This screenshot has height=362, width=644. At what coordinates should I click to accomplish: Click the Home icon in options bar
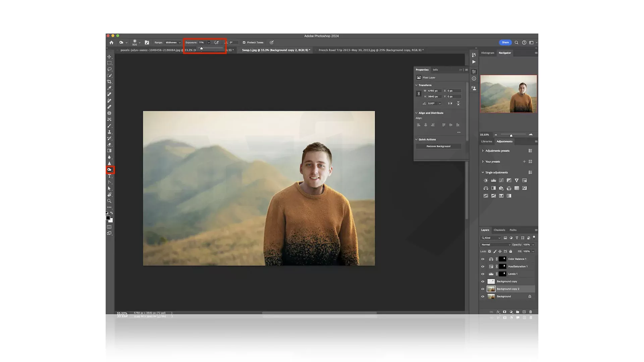click(x=111, y=43)
